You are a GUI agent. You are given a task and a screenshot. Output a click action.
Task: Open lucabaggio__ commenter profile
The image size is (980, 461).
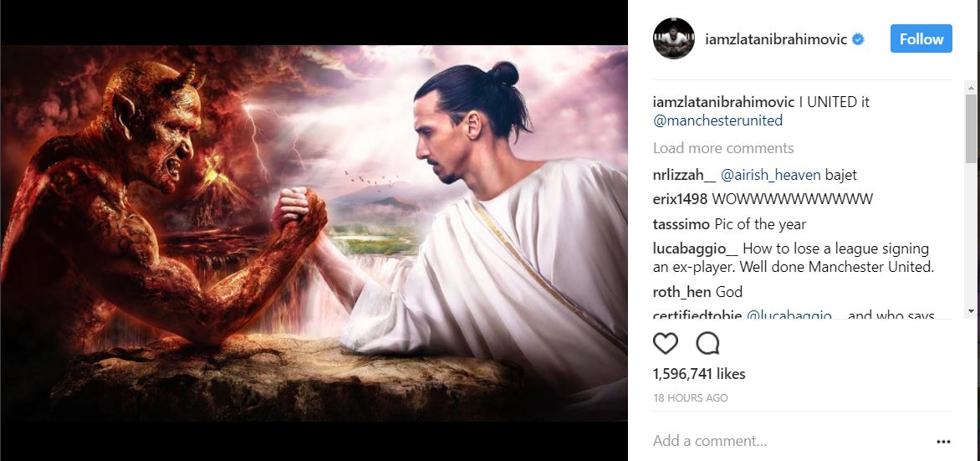(695, 248)
